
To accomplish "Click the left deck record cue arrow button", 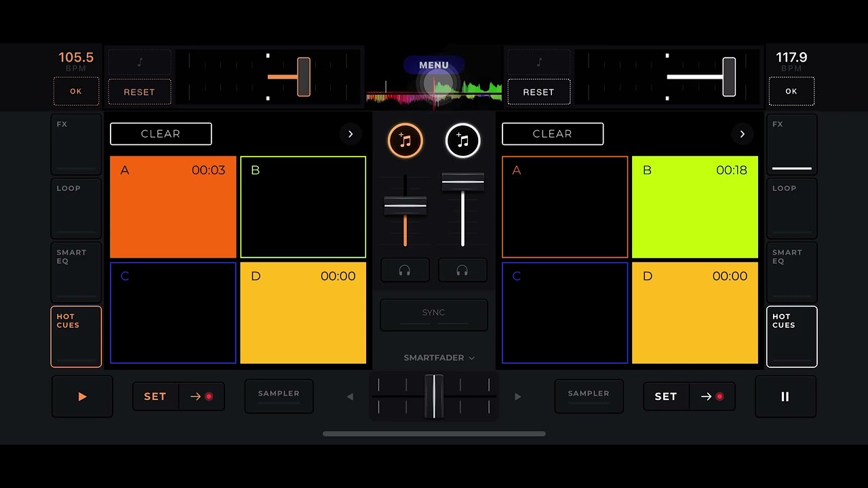I will [202, 396].
